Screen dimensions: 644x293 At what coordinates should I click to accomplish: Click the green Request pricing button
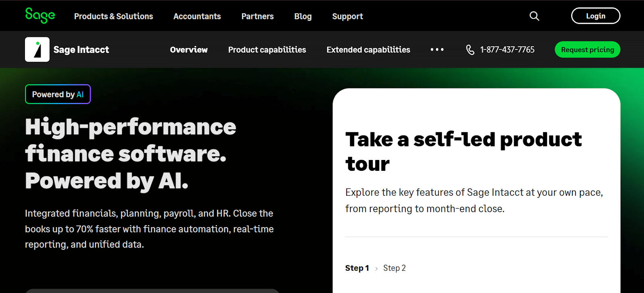pos(587,50)
